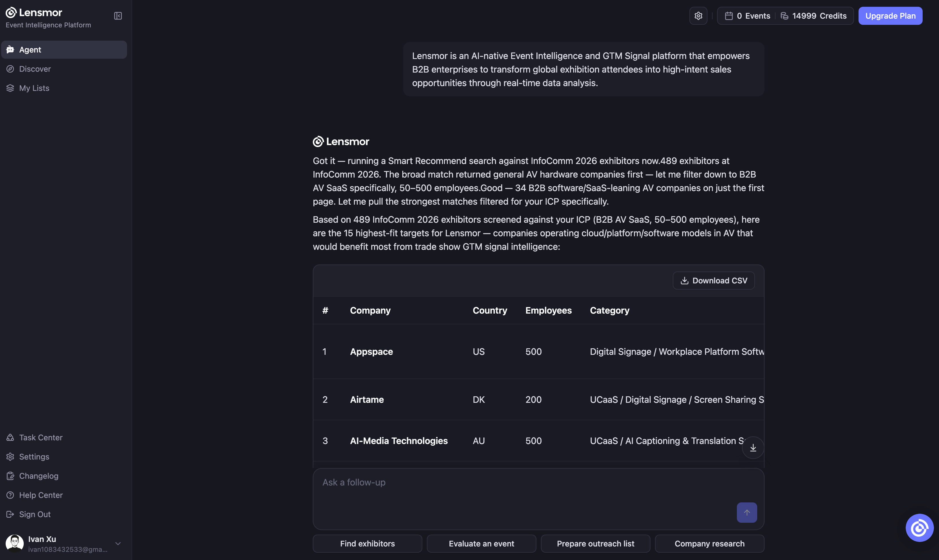Expand the Ivan Xu account menu chevron
Image resolution: width=939 pixels, height=560 pixels.
(x=118, y=543)
